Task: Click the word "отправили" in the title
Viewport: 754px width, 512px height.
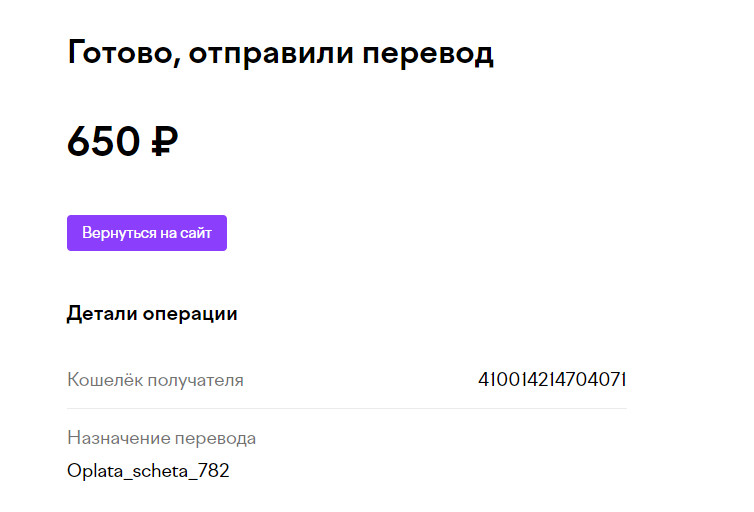Action: [x=271, y=54]
